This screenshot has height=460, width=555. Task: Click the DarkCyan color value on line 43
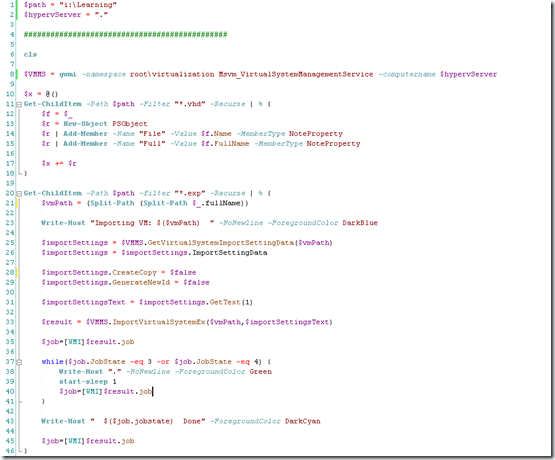tap(303, 421)
